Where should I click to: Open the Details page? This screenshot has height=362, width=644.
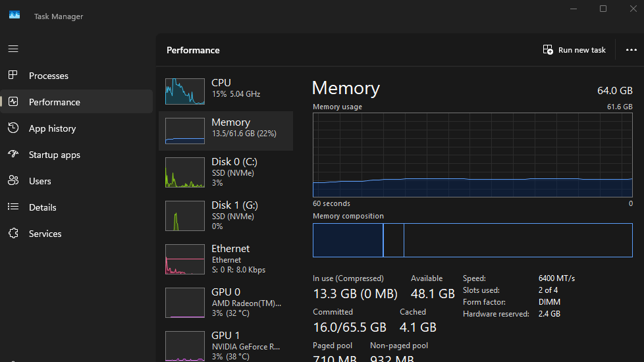click(77, 207)
